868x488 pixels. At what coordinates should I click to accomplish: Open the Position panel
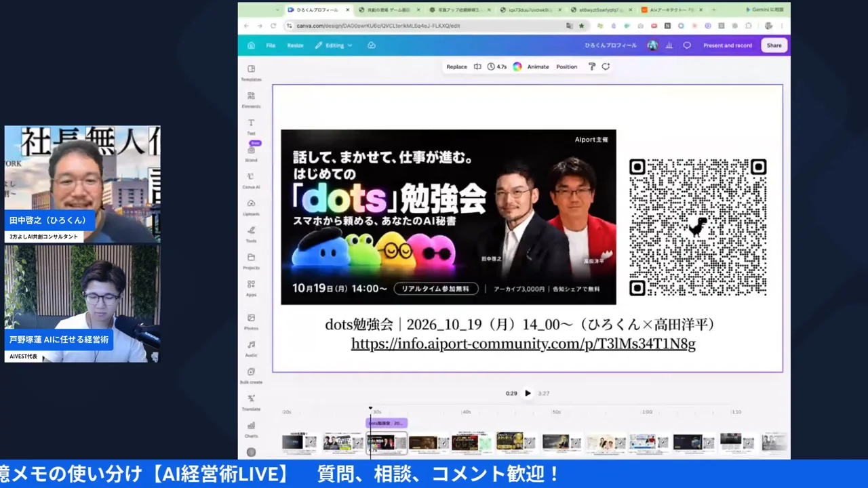(x=566, y=66)
